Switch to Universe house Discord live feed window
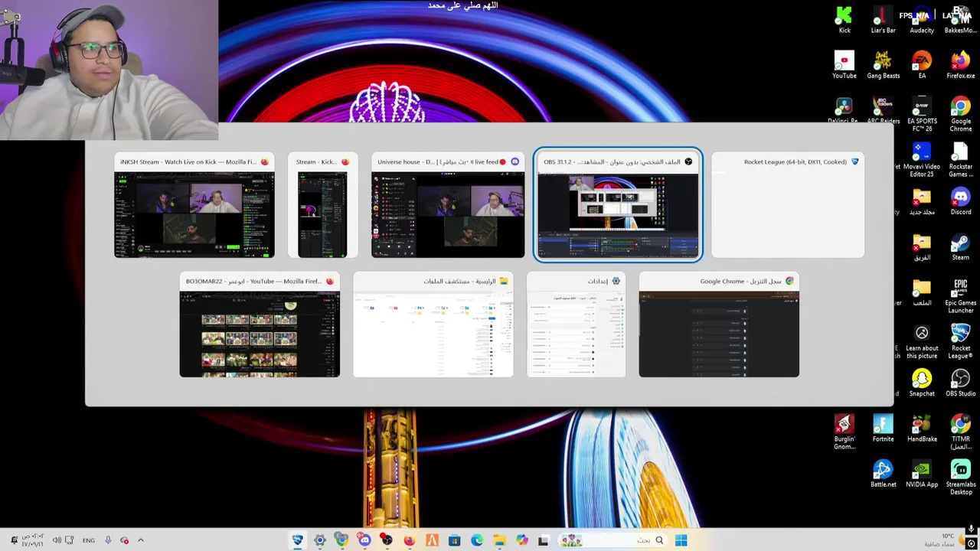 pos(448,206)
